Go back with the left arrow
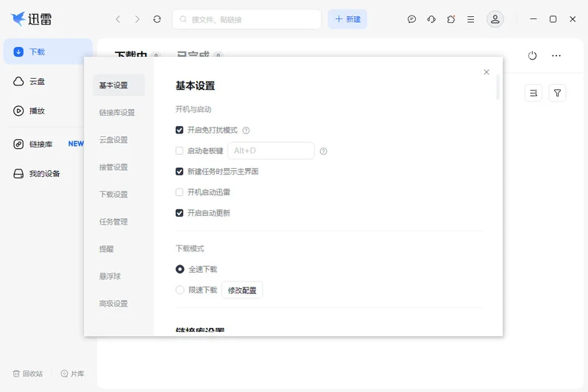 point(118,19)
